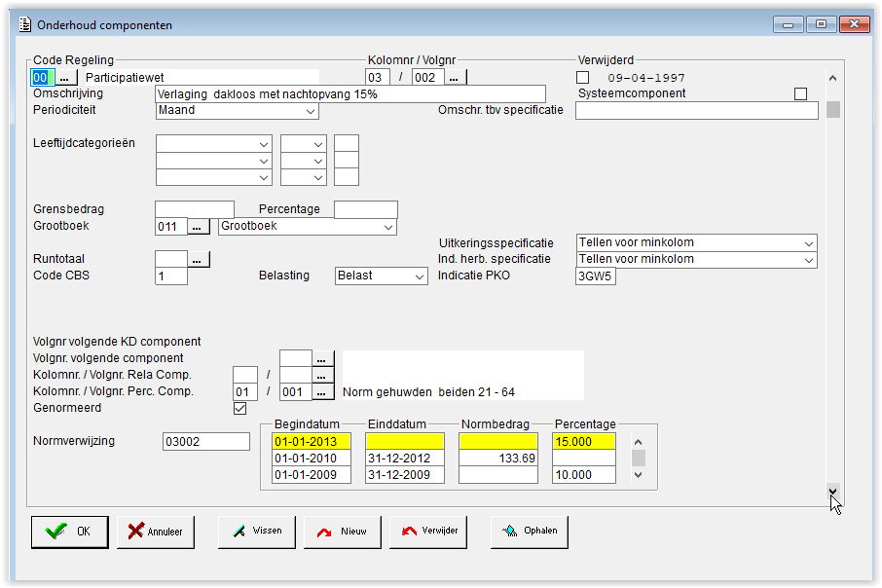Image resolution: width=882 pixels, height=588 pixels.
Task: Expand the Ind. herb. specificatie dropdown
Action: tap(696, 259)
